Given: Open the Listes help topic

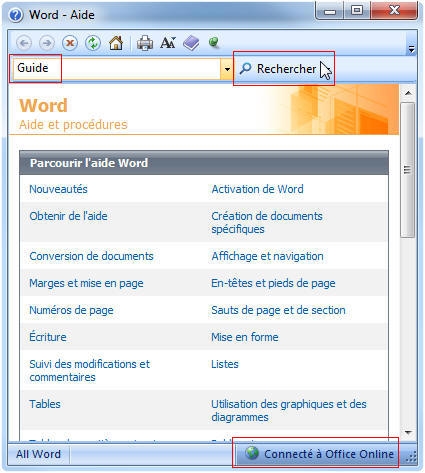Looking at the screenshot, I should [225, 364].
